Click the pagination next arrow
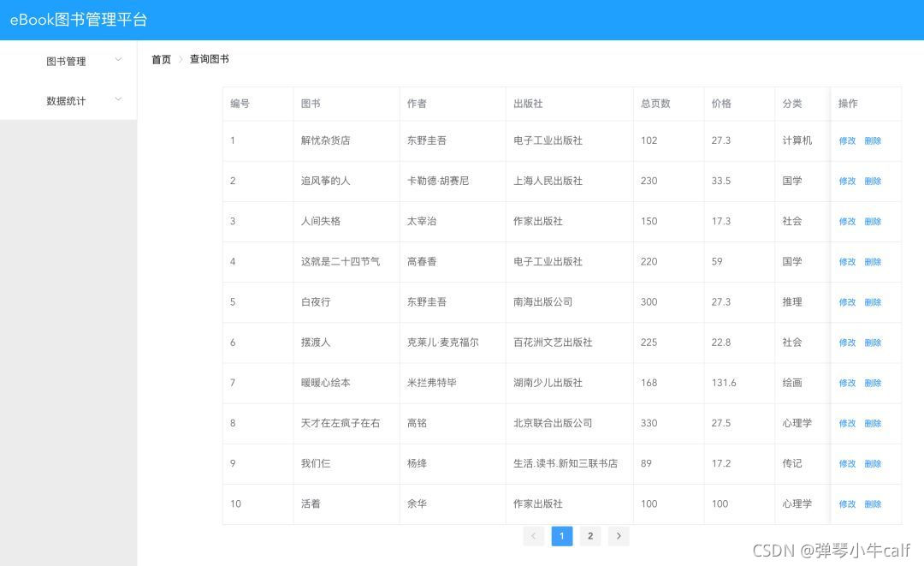The image size is (924, 566). (619, 535)
